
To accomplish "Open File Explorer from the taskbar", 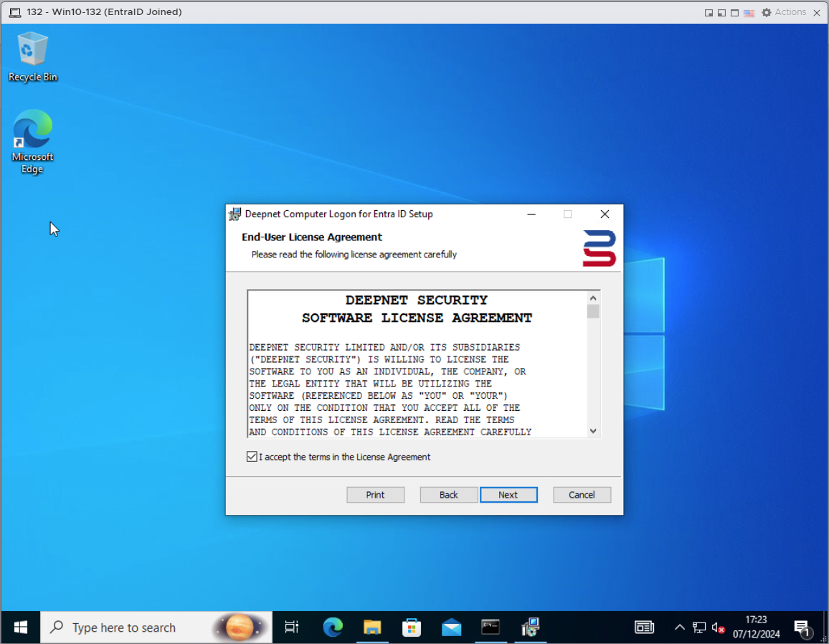I will 372,628.
